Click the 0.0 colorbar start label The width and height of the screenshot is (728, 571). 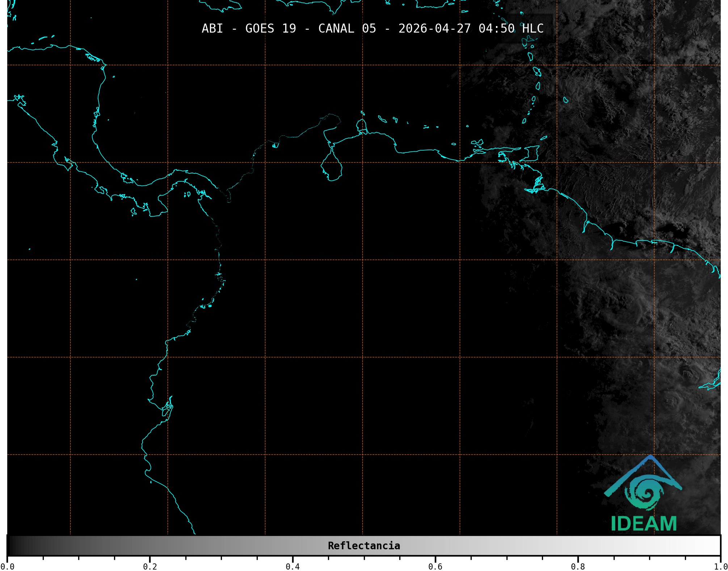[x=7, y=566]
